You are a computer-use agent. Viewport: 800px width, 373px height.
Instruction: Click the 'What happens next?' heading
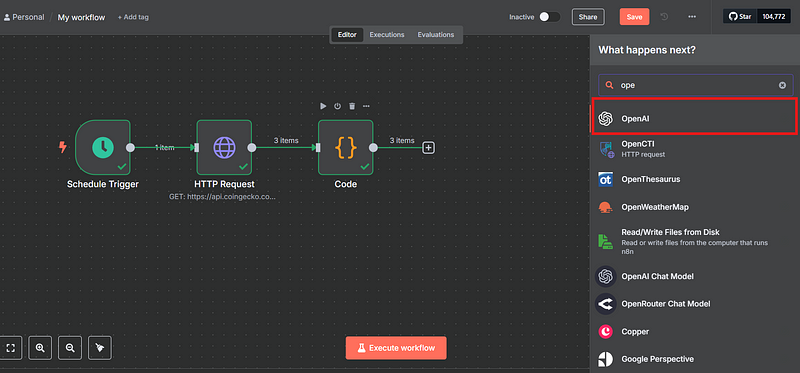coord(647,50)
